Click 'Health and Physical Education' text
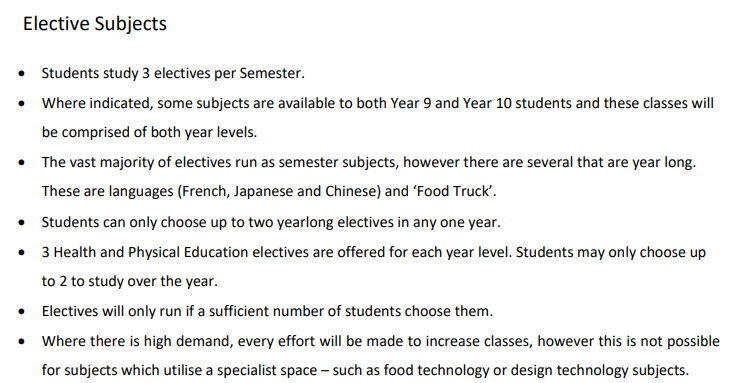 pyautogui.click(x=151, y=252)
